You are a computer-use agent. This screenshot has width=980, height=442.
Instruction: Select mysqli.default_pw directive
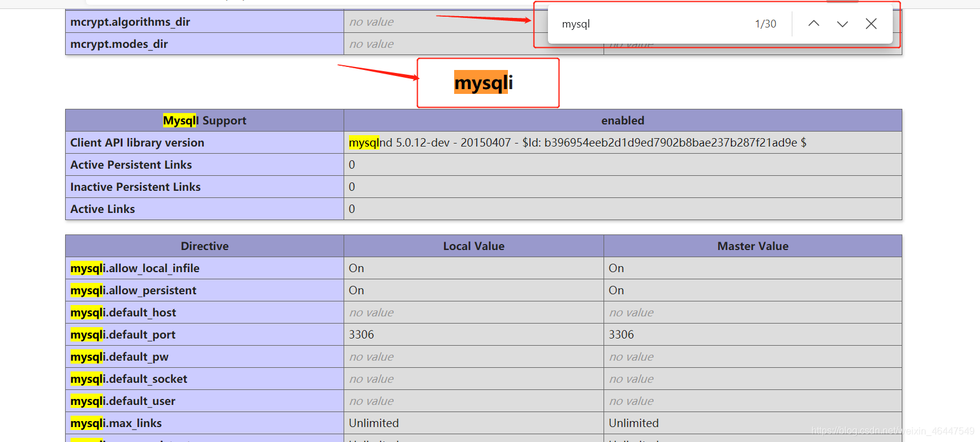(x=120, y=356)
